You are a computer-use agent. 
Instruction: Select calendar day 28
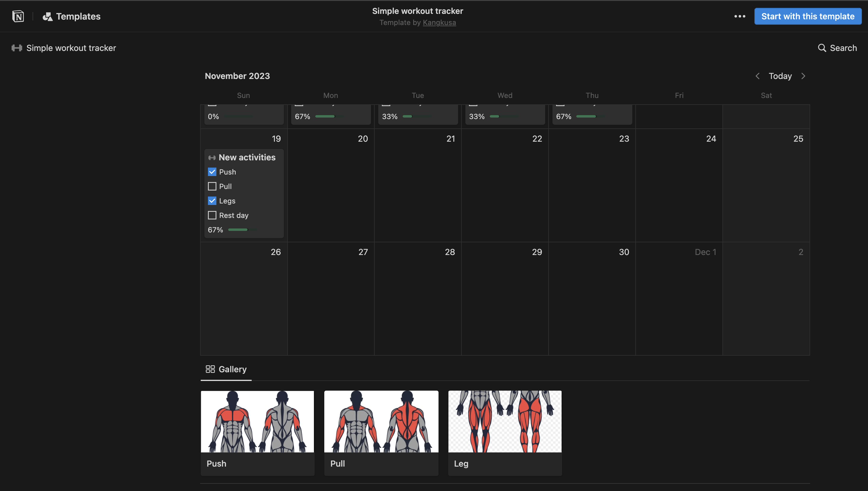450,252
